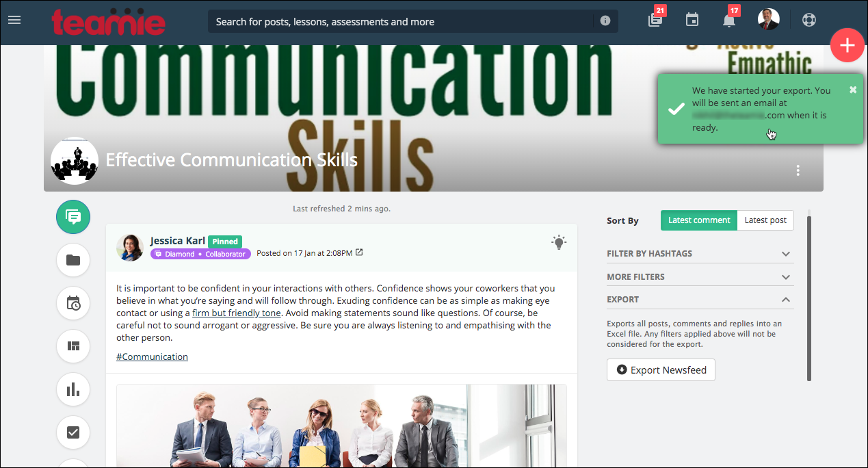Expand Filter by Hashtags section
This screenshot has height=468, width=868.
click(700, 254)
